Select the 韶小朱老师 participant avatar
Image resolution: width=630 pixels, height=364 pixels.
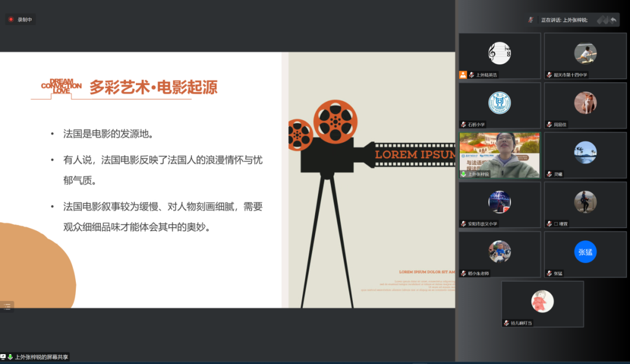[499, 251]
